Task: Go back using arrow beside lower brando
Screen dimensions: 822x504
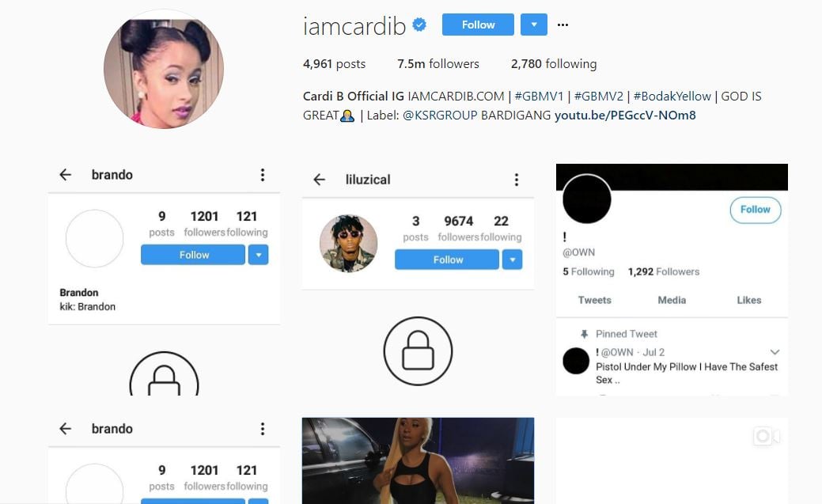Action: point(66,429)
